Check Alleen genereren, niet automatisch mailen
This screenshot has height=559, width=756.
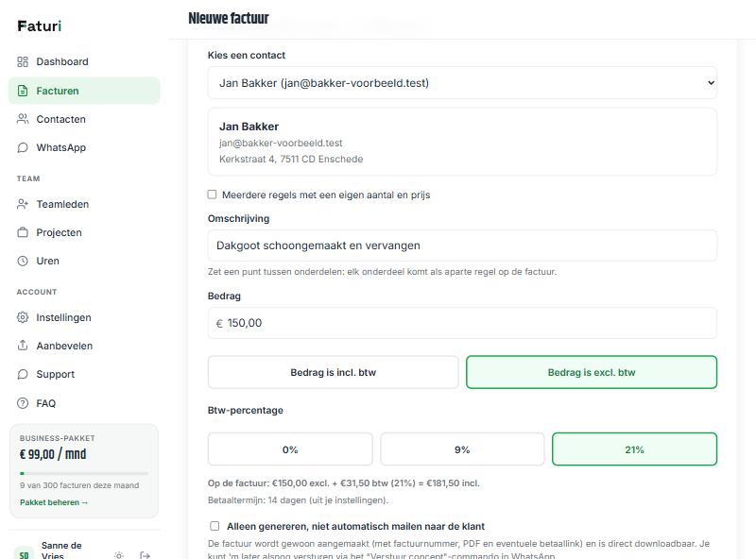click(x=215, y=526)
